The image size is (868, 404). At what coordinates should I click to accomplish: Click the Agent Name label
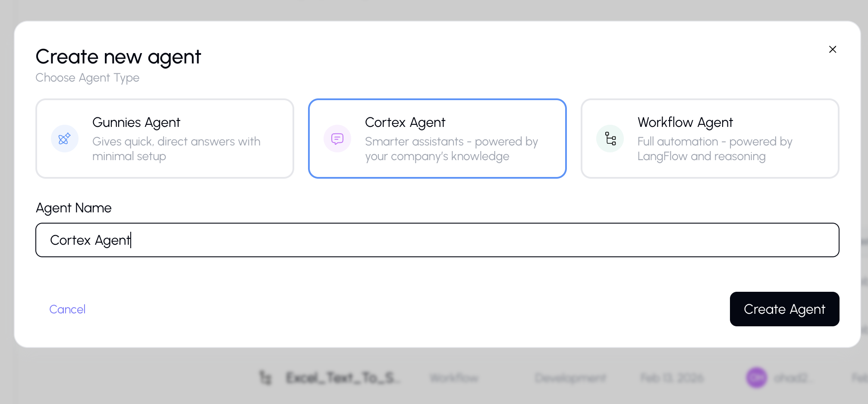[x=73, y=208]
